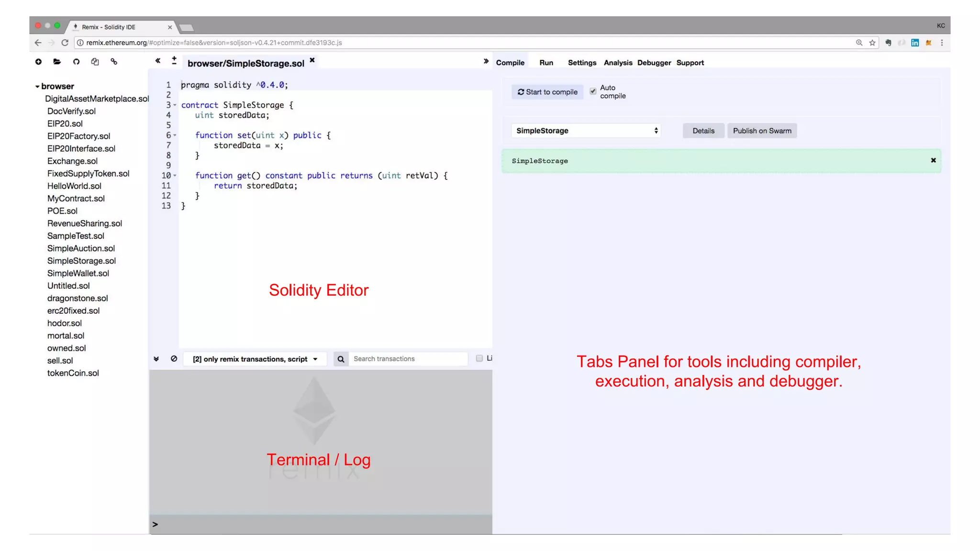The image size is (980, 551).
Task: Switch to the Run tab
Action: [x=546, y=63]
